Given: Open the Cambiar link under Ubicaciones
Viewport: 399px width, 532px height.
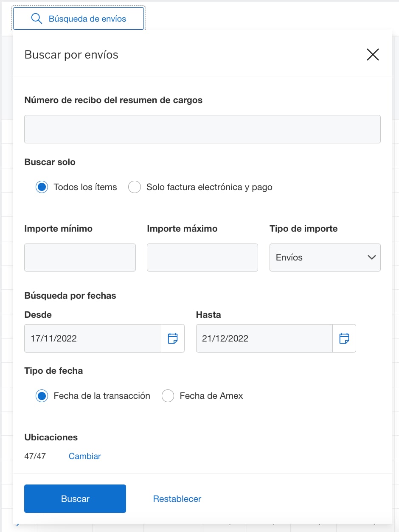Looking at the screenshot, I should 84,456.
